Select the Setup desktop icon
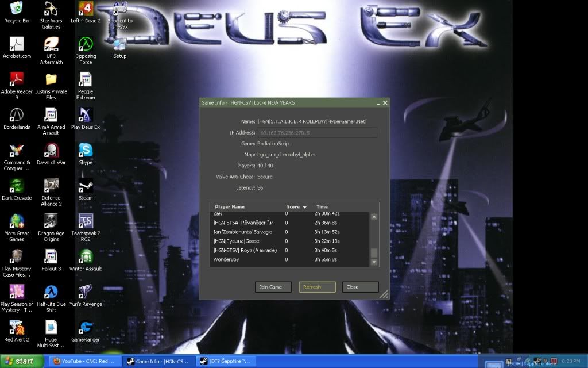The height and width of the screenshot is (368, 588). [x=120, y=48]
